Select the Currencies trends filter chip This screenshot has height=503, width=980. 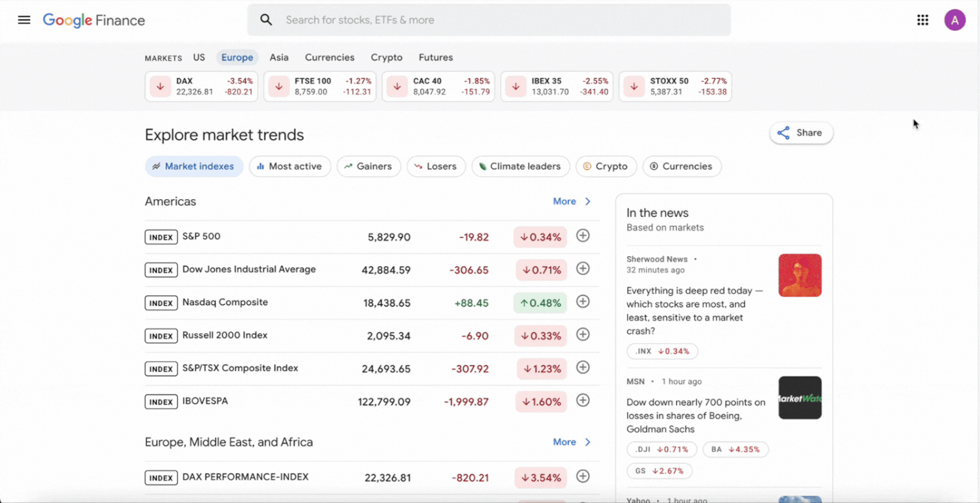682,167
